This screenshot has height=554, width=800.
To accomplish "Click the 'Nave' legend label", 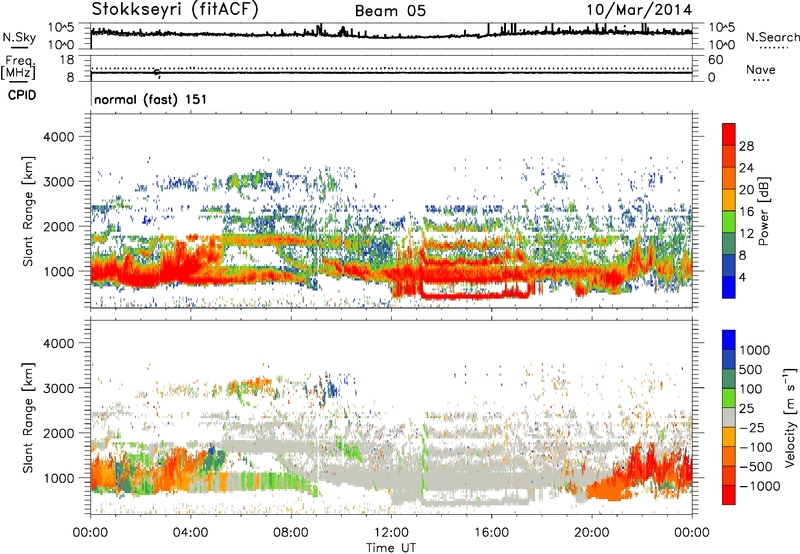I will tap(761, 69).
